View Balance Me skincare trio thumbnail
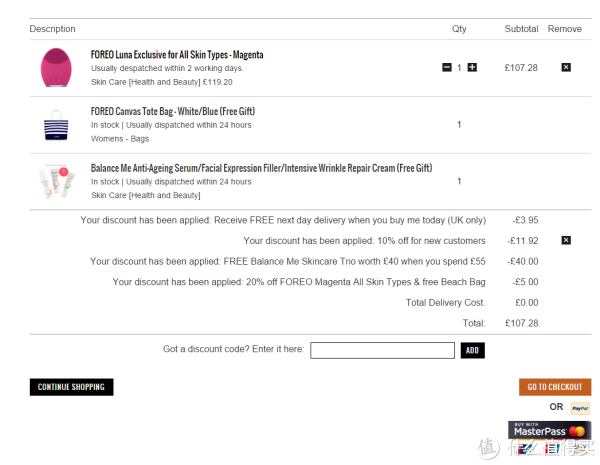The image size is (600, 465). point(56,181)
